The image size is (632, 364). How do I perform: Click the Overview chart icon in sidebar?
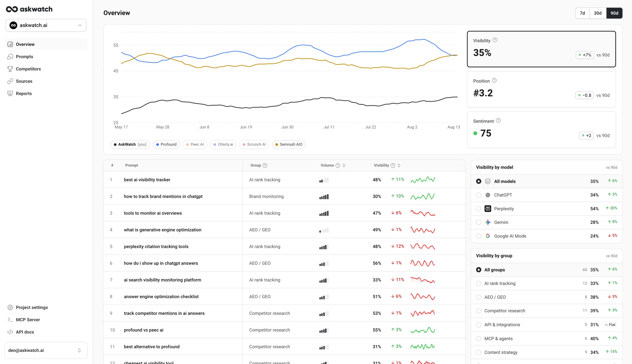click(10, 44)
